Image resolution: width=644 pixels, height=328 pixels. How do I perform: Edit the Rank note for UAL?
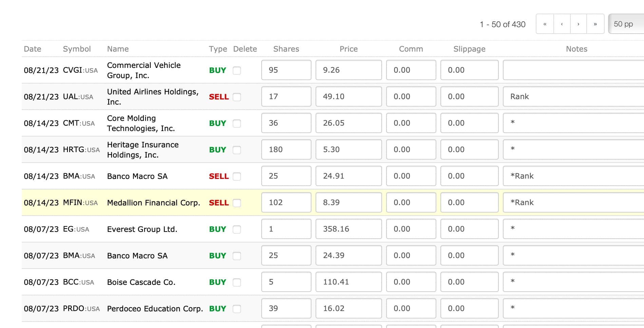pos(573,96)
